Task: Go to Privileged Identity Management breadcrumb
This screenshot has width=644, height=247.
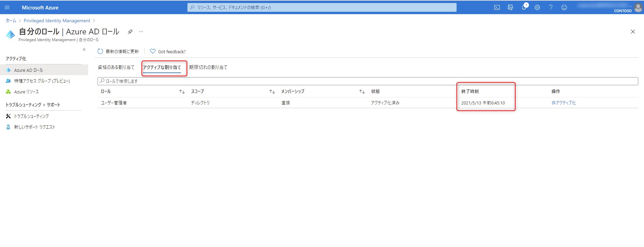Action: pos(57,21)
